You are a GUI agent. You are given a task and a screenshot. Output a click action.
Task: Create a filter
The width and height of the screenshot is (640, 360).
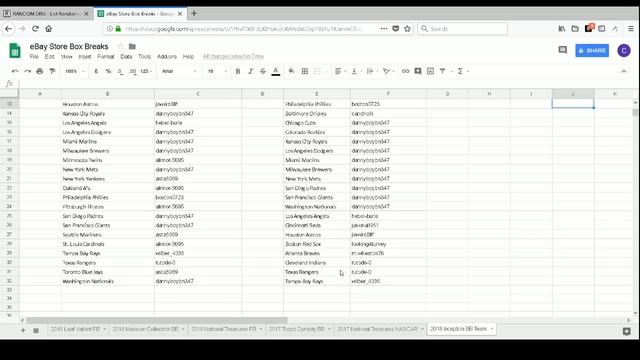click(442, 71)
